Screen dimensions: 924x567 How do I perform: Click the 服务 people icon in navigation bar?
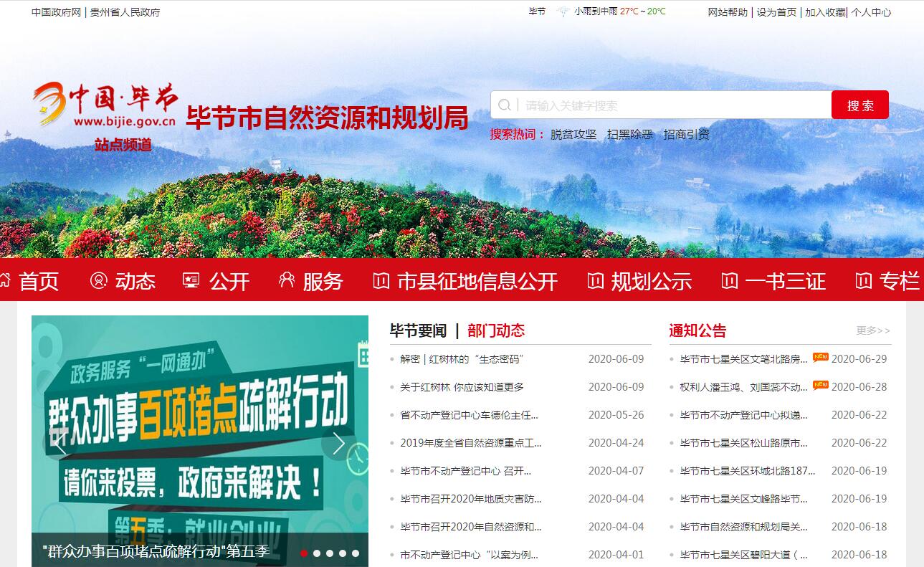coord(287,281)
